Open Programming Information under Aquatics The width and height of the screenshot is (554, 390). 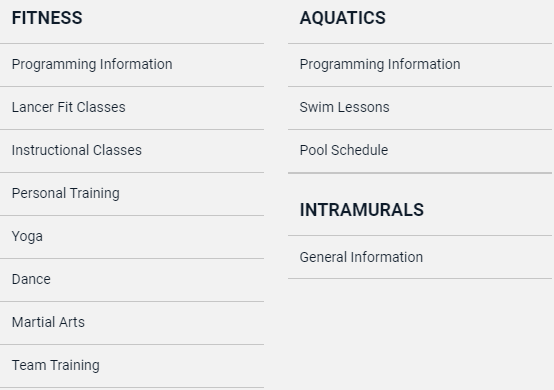coord(380,64)
